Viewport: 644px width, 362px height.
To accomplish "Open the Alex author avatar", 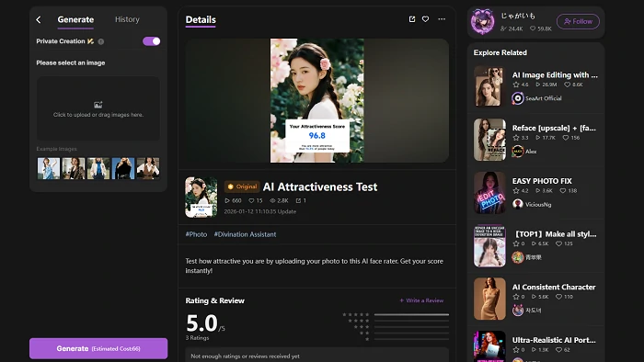I will coord(517,152).
